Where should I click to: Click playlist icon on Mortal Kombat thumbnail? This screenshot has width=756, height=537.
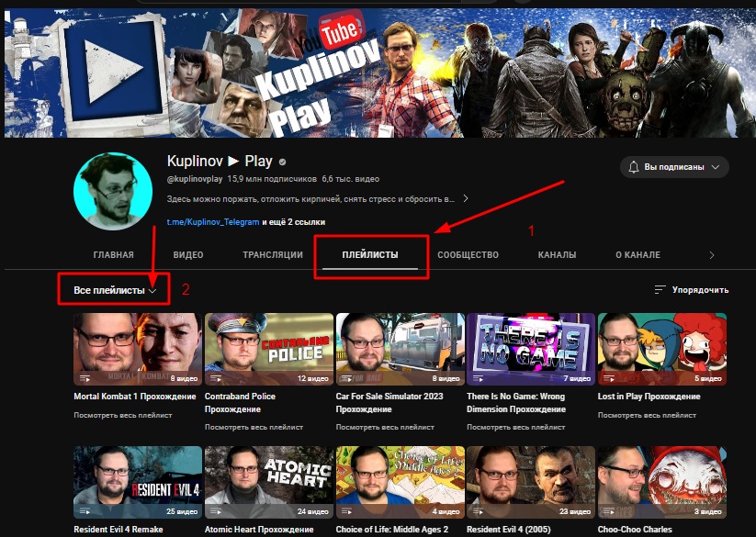(x=85, y=378)
